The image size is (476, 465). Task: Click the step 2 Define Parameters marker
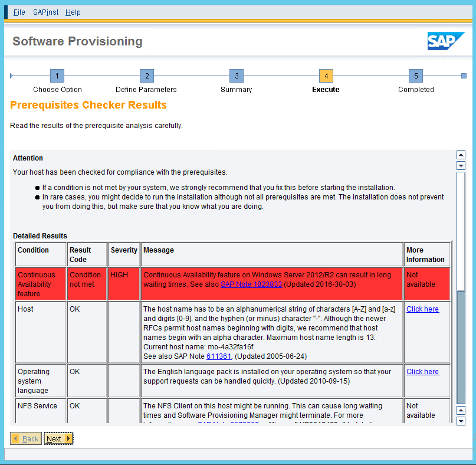tap(147, 76)
